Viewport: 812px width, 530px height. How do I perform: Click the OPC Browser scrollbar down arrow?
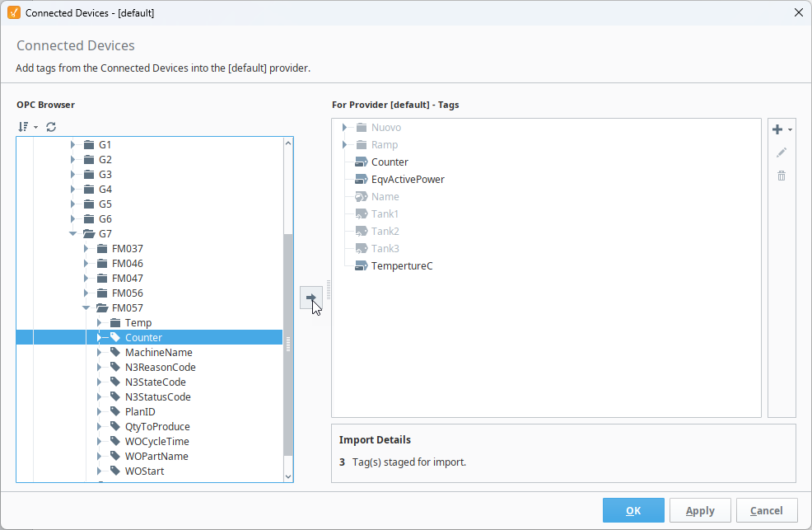tap(288, 476)
